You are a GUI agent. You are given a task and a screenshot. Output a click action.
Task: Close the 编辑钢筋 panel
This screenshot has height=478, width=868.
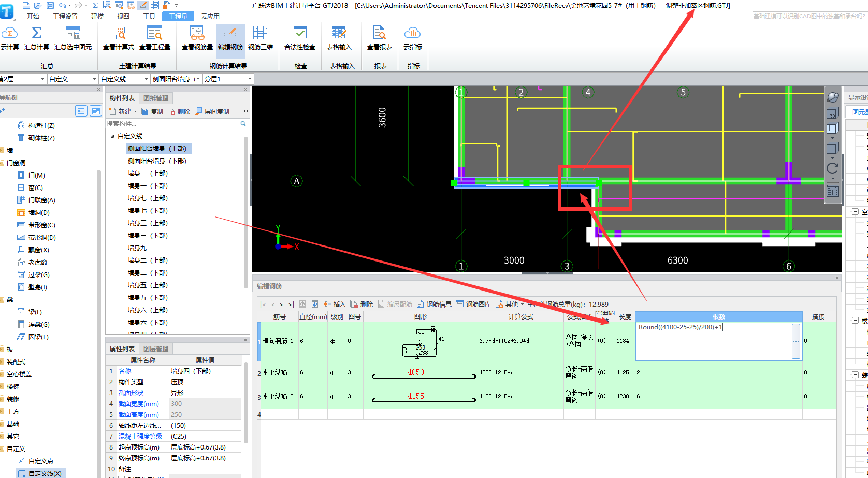(x=836, y=278)
